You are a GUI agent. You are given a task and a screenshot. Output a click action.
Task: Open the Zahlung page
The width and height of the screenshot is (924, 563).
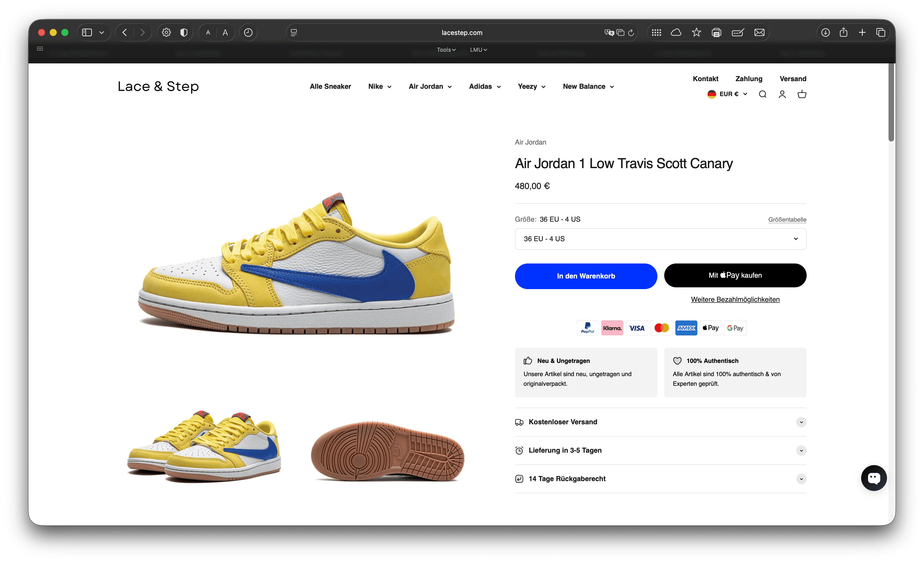click(748, 79)
